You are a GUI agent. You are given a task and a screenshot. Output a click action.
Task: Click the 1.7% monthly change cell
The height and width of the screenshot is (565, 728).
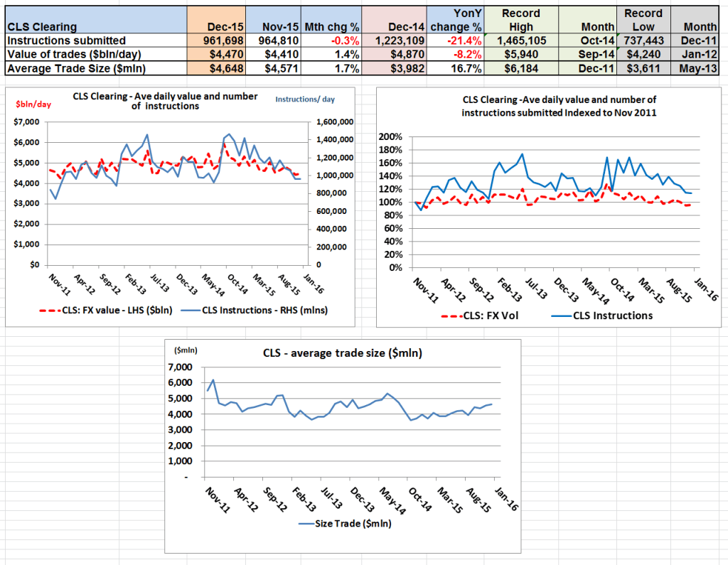(331, 68)
